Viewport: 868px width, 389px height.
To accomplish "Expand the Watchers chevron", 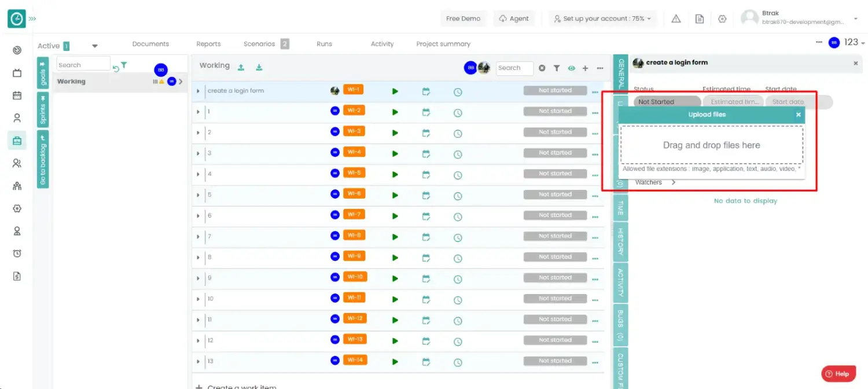I will [x=674, y=182].
